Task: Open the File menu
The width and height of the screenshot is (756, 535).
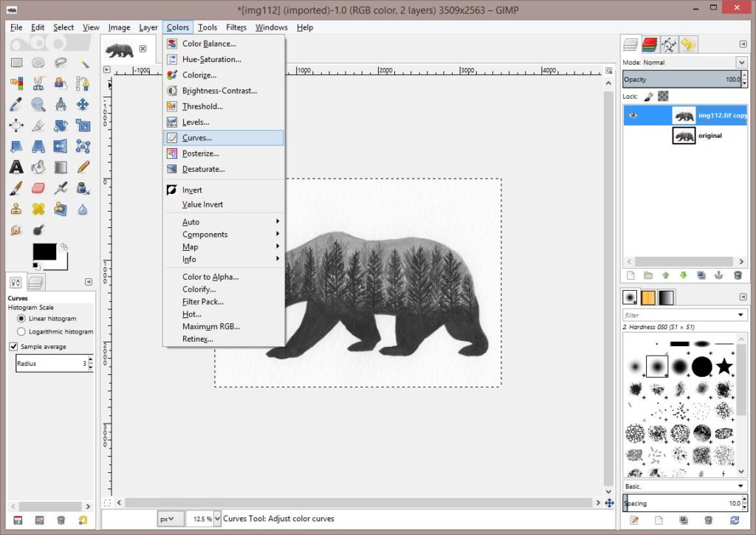Action: coord(16,27)
